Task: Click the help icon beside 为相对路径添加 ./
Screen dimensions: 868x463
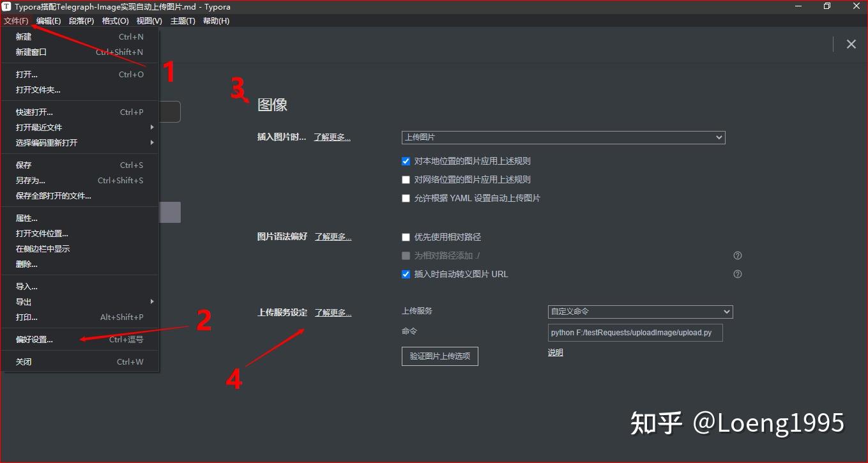Action: (x=737, y=255)
